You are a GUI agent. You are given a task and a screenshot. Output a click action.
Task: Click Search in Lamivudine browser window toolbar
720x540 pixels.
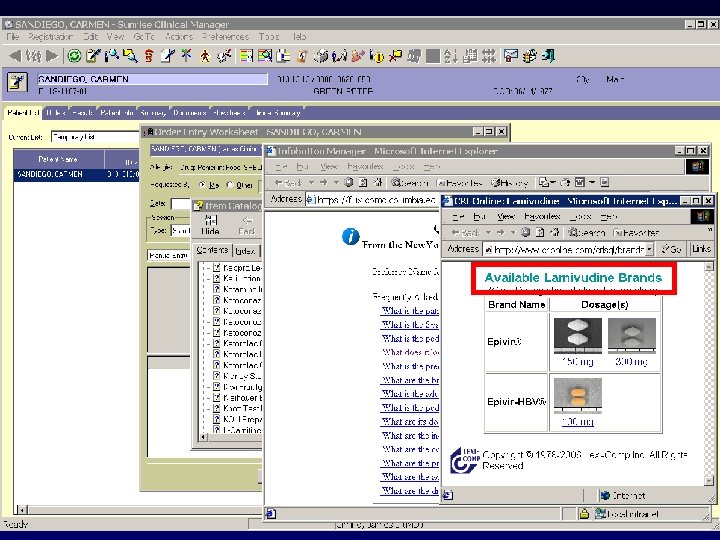[587, 232]
